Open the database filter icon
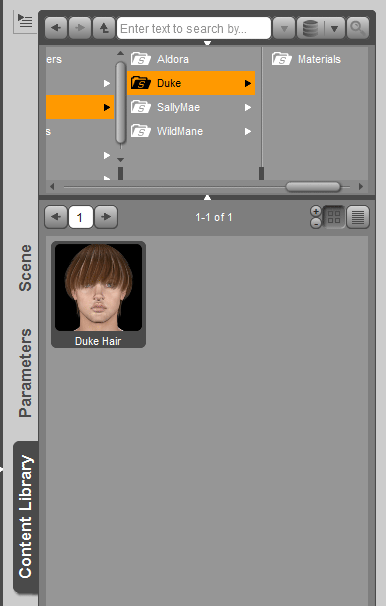386x606 pixels. (x=310, y=28)
